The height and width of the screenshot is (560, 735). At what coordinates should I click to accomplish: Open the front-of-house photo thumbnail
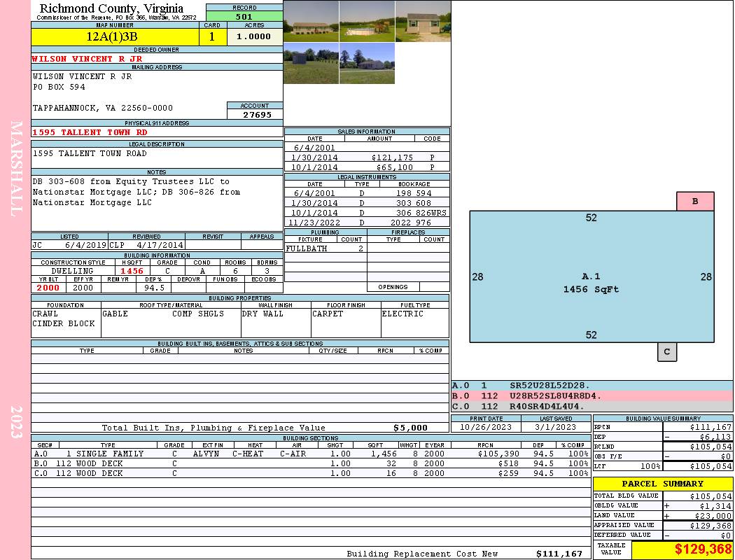click(x=311, y=21)
